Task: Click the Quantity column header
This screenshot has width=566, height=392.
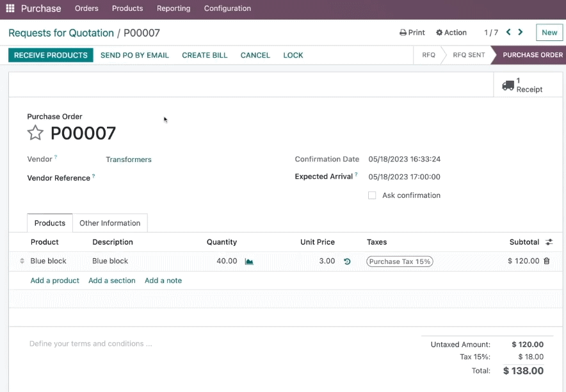Action: (222, 242)
